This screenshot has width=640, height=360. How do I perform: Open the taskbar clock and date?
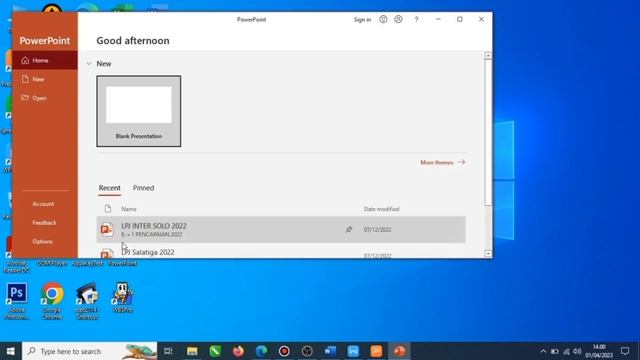pyautogui.click(x=599, y=351)
